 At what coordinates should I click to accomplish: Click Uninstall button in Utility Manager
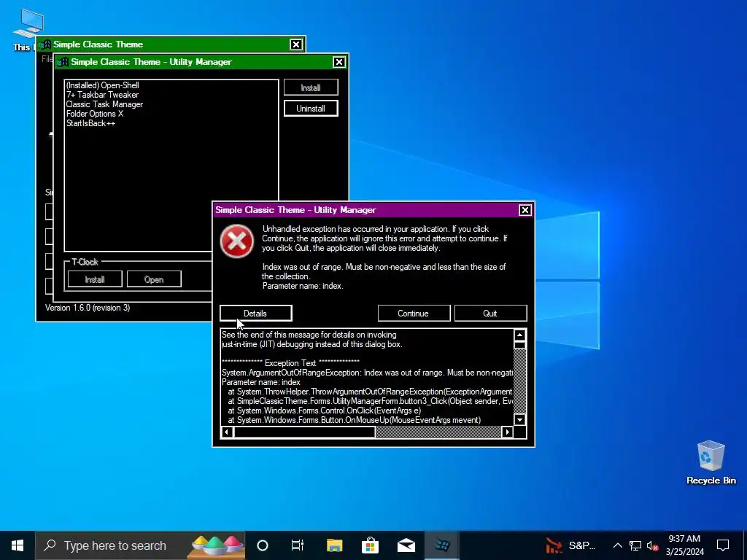click(311, 109)
